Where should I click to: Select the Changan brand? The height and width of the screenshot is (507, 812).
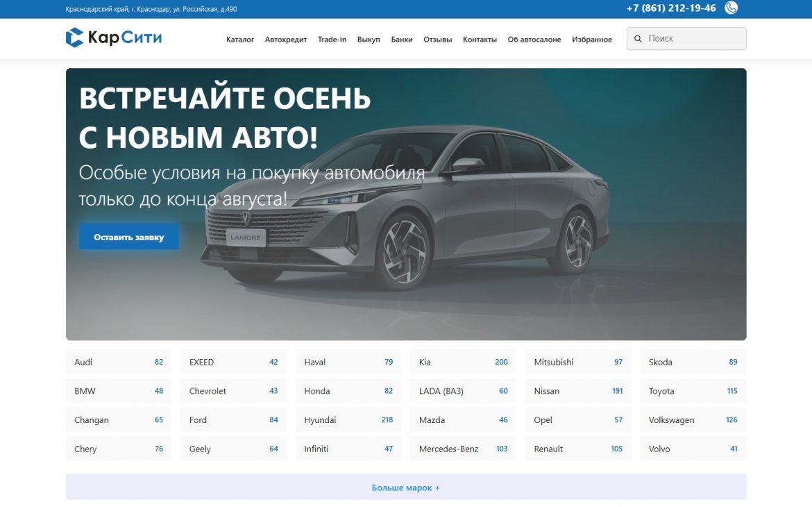pyautogui.click(x=119, y=420)
